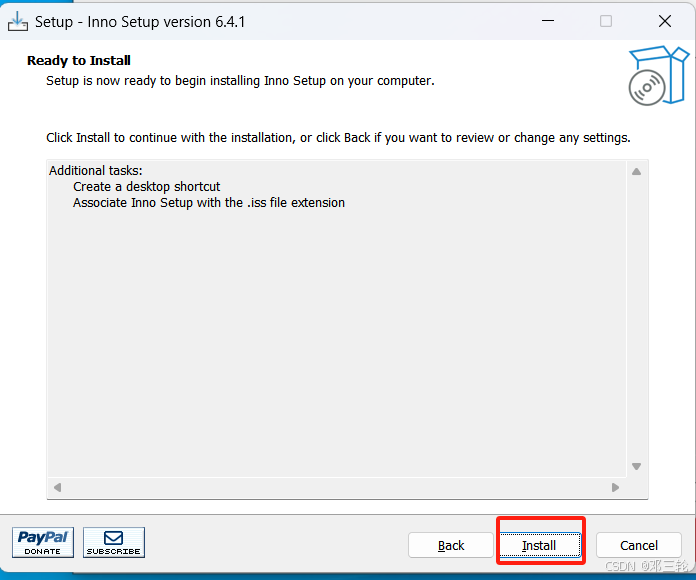
Task: Click the disabled maximize button
Action: (x=605, y=21)
